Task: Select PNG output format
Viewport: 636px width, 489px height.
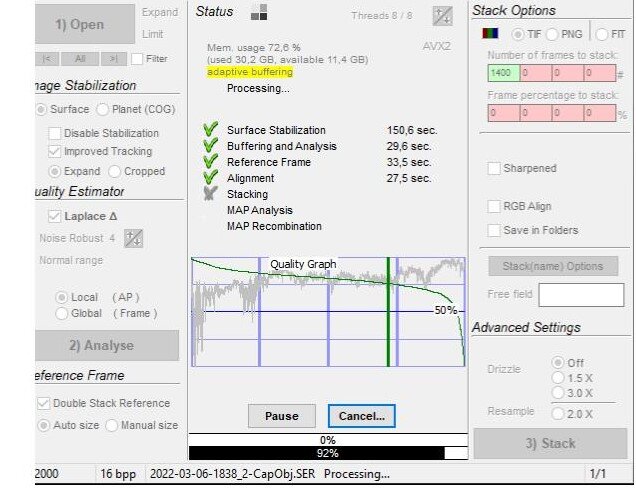Action: click(552, 34)
